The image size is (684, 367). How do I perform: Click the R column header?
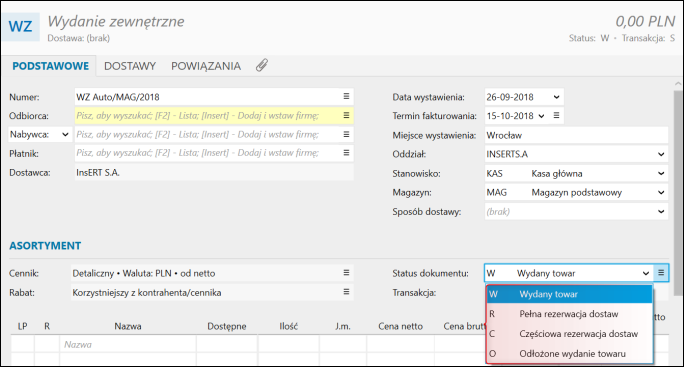47,326
